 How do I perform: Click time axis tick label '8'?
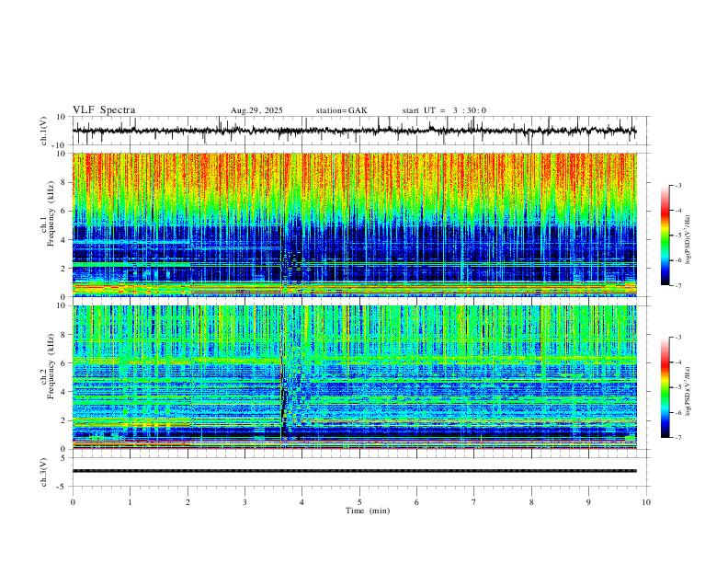pyautogui.click(x=531, y=502)
